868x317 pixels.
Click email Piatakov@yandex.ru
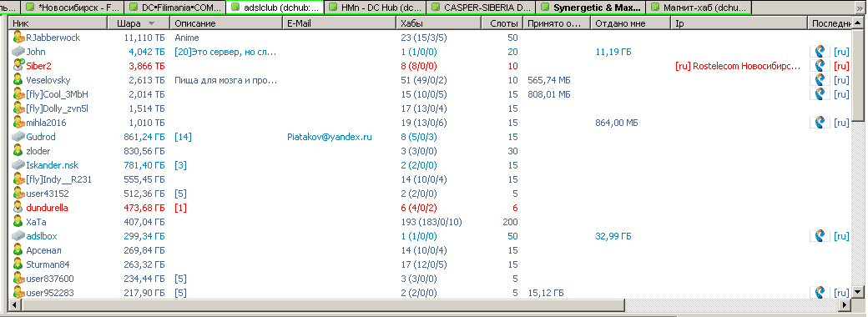330,137
